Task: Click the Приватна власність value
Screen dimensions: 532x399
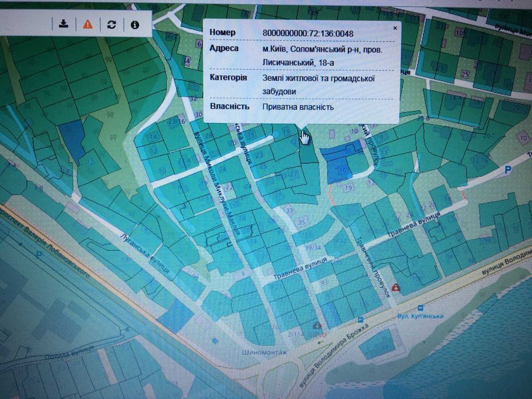Action: point(298,107)
